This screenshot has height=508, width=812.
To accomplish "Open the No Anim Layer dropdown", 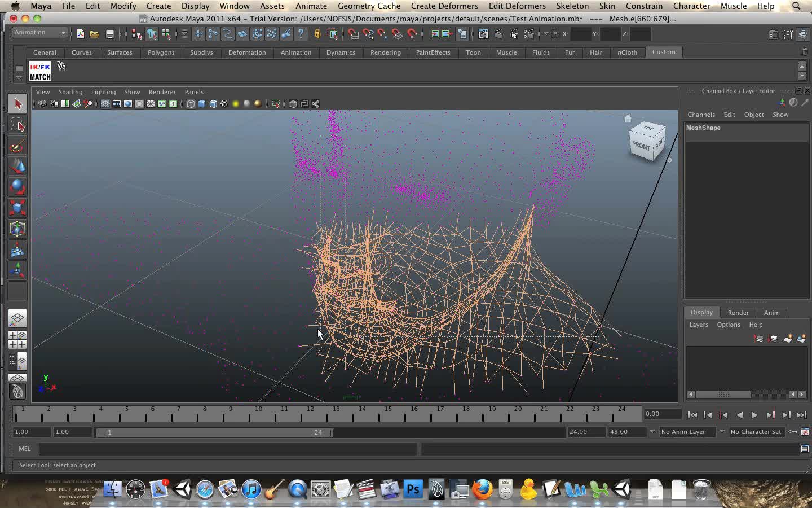I will point(688,432).
